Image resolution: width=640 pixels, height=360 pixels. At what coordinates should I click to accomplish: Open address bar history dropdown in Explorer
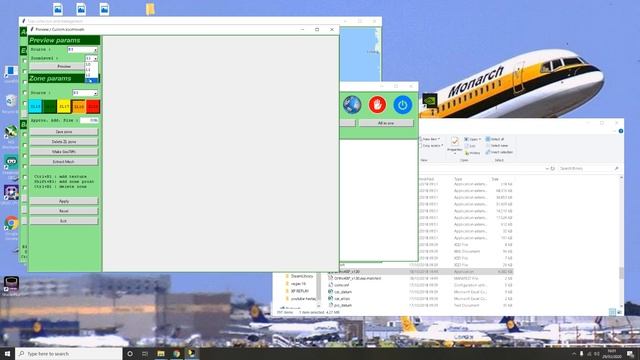click(x=547, y=168)
